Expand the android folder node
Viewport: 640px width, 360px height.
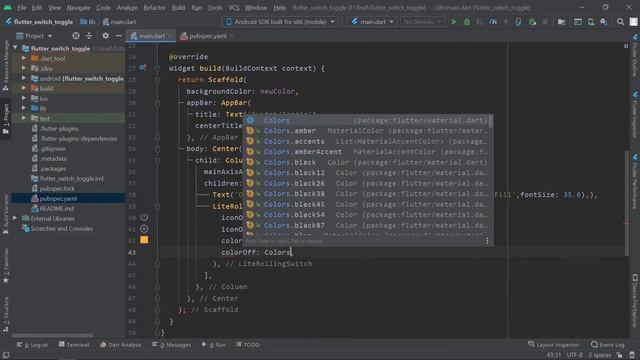(x=24, y=78)
